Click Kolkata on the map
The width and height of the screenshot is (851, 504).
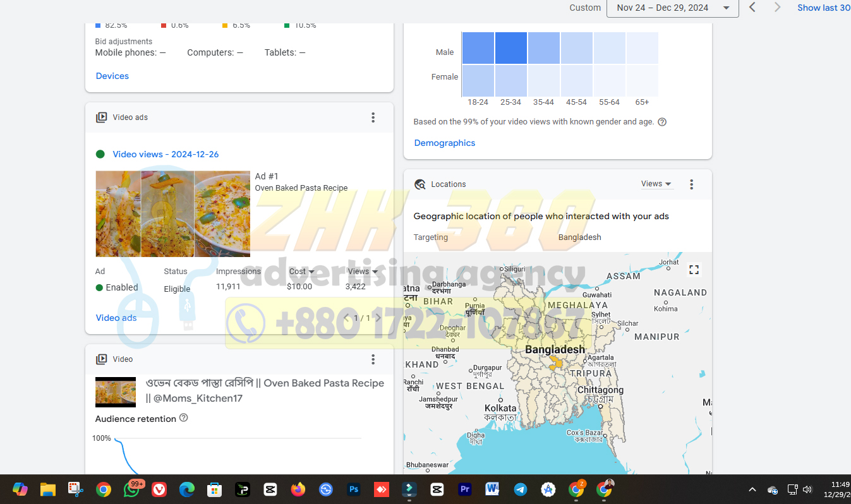click(500, 408)
